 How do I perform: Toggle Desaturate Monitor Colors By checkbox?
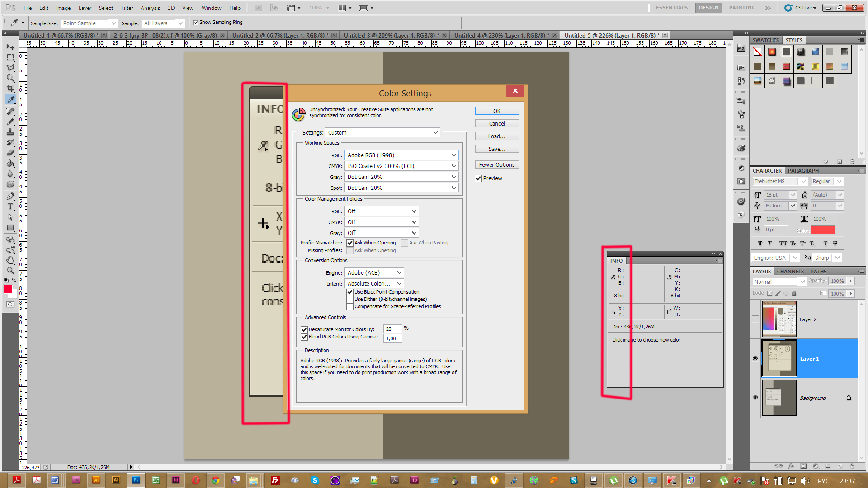(x=304, y=329)
